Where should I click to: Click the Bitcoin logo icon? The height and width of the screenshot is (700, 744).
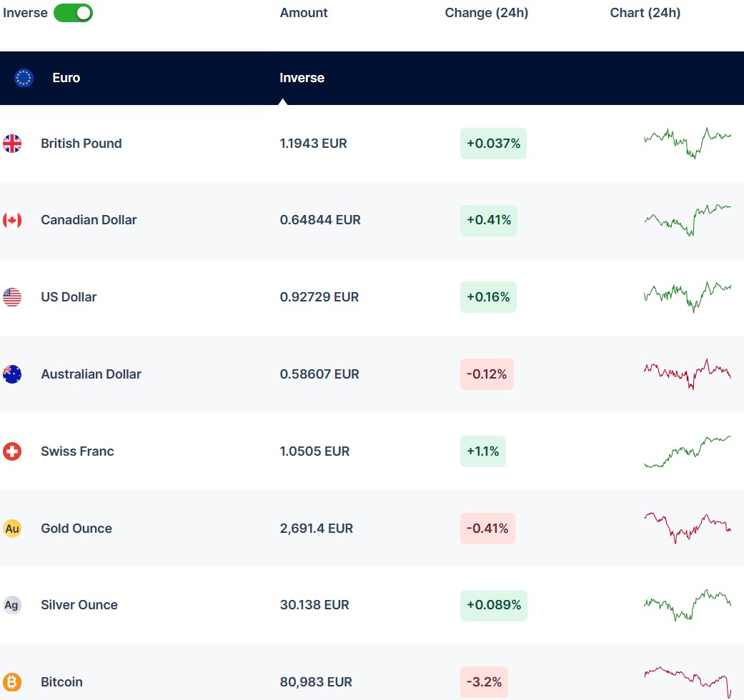[x=12, y=682]
